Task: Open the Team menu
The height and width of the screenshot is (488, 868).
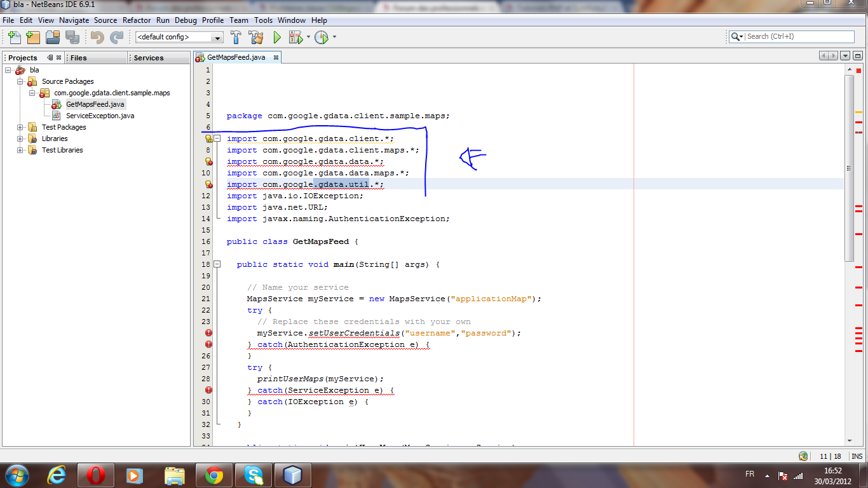Action: tap(239, 20)
